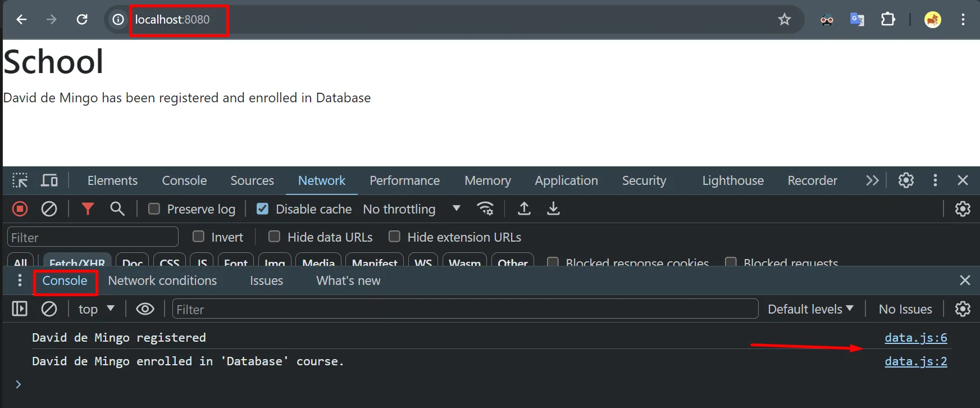The width and height of the screenshot is (980, 408).
Task: Clear the network log
Action: (x=49, y=209)
